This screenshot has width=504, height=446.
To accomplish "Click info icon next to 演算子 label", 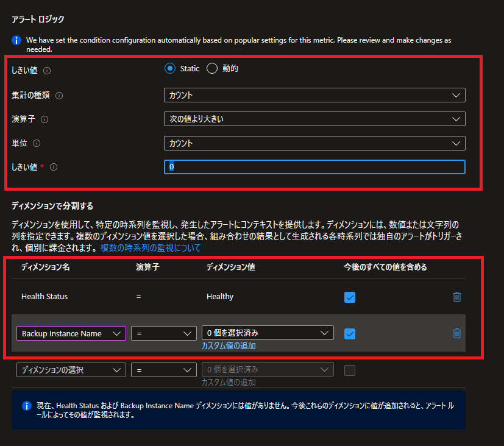I will pyautogui.click(x=44, y=119).
